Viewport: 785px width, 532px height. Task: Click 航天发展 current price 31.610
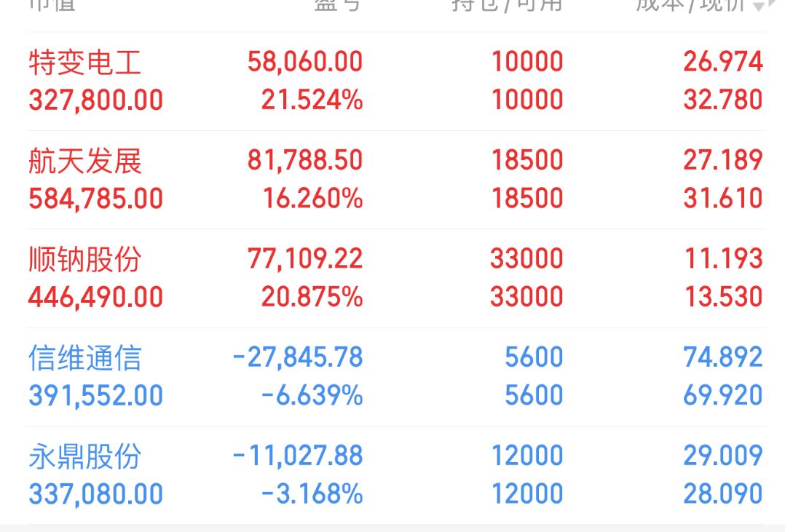(722, 199)
